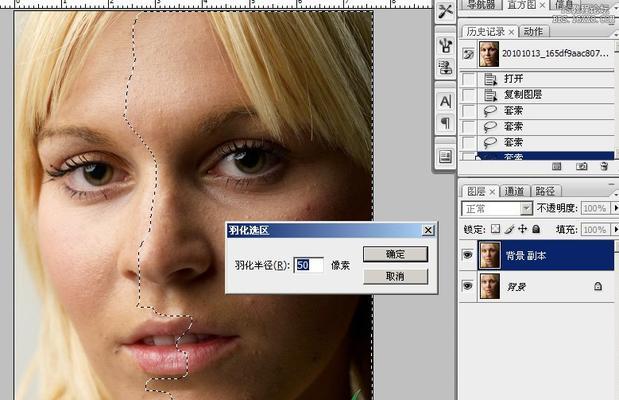Lock all with the padlock icon

click(536, 229)
